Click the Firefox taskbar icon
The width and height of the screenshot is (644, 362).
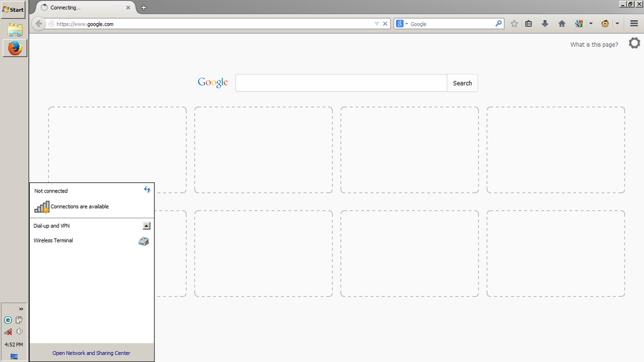click(x=15, y=48)
